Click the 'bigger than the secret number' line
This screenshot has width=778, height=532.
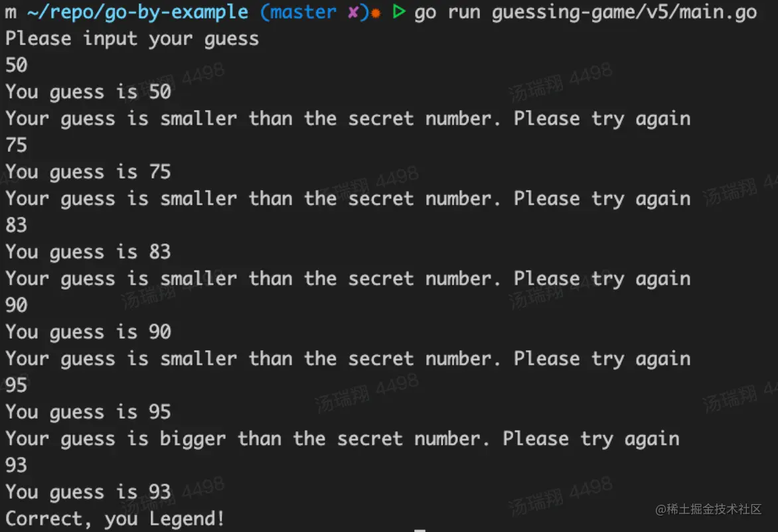343,438
